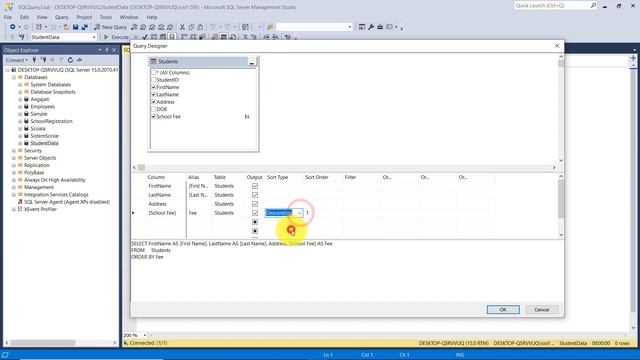640x360 pixels.
Task: Click the diagram pane horizontal scrollbar thumb
Action: click(x=141, y=167)
